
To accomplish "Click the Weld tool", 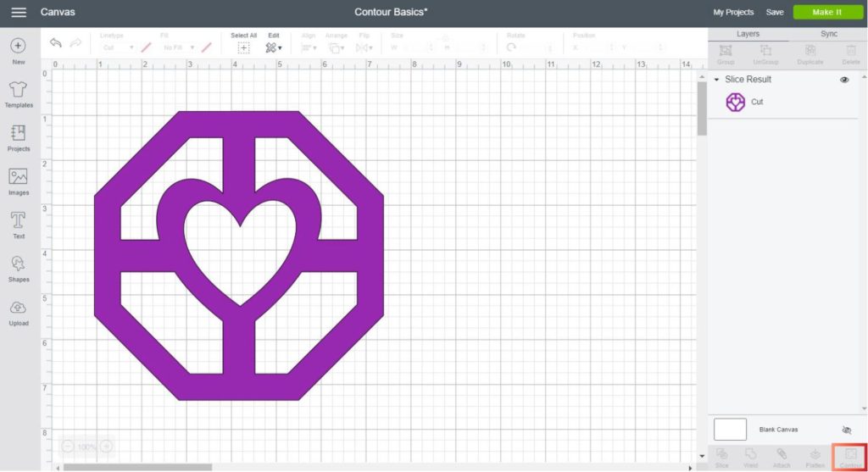I will [x=751, y=458].
